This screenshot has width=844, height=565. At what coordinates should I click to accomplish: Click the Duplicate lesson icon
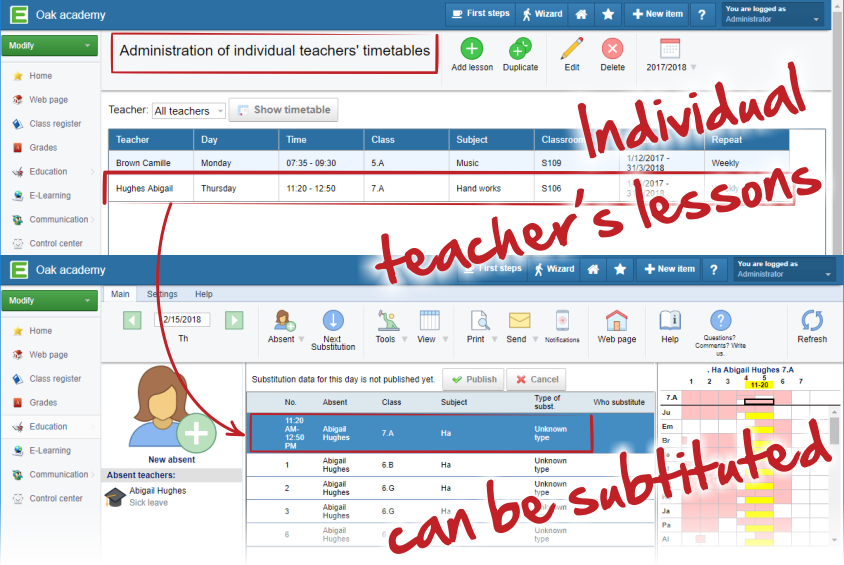520,48
